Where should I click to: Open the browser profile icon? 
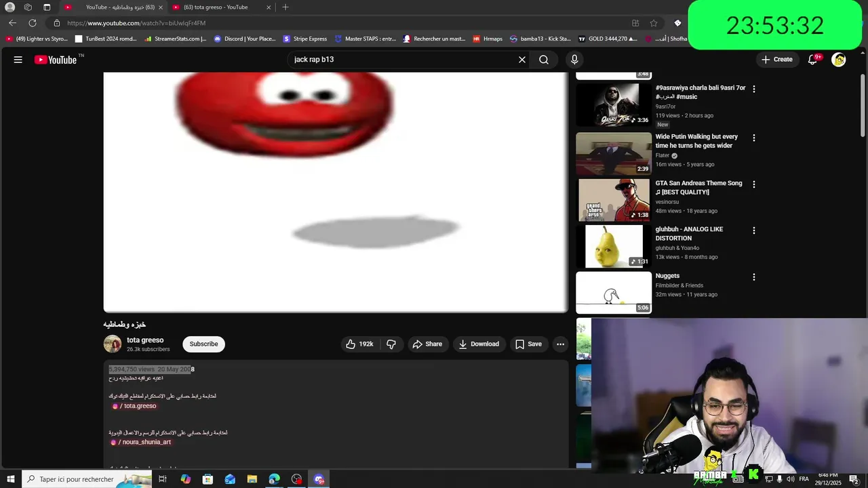click(x=9, y=7)
